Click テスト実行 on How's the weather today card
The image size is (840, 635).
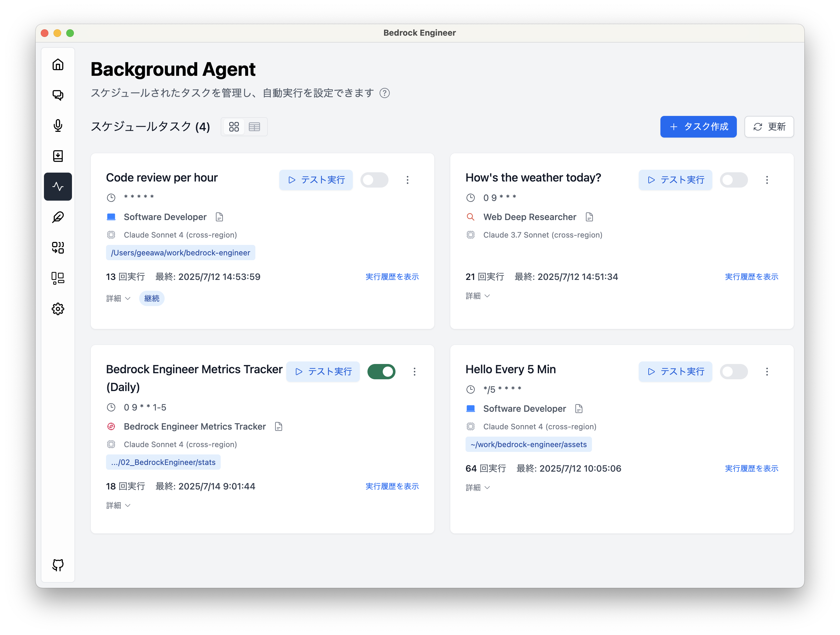675,180
